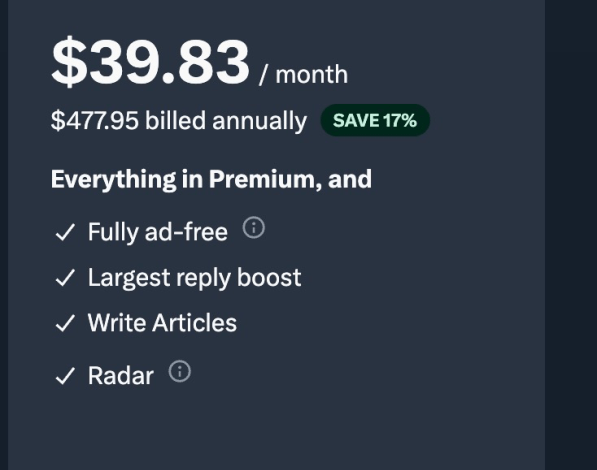Select the Fully ad-free feature text
Viewport: 597px width, 470px height.
[158, 232]
